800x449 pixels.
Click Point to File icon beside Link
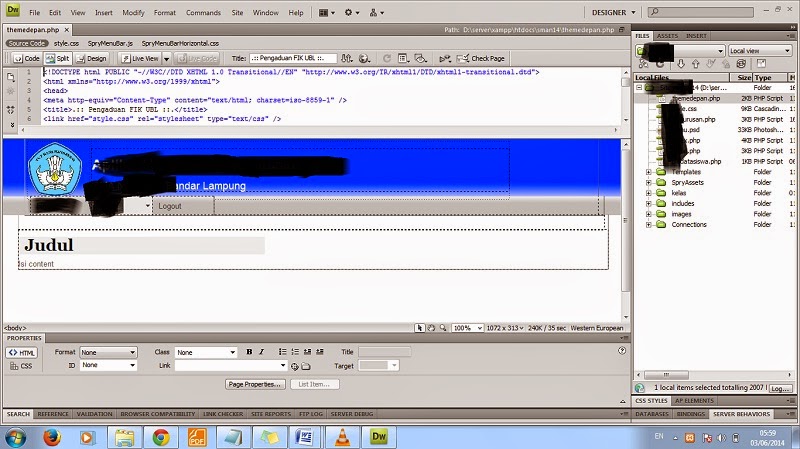point(294,366)
